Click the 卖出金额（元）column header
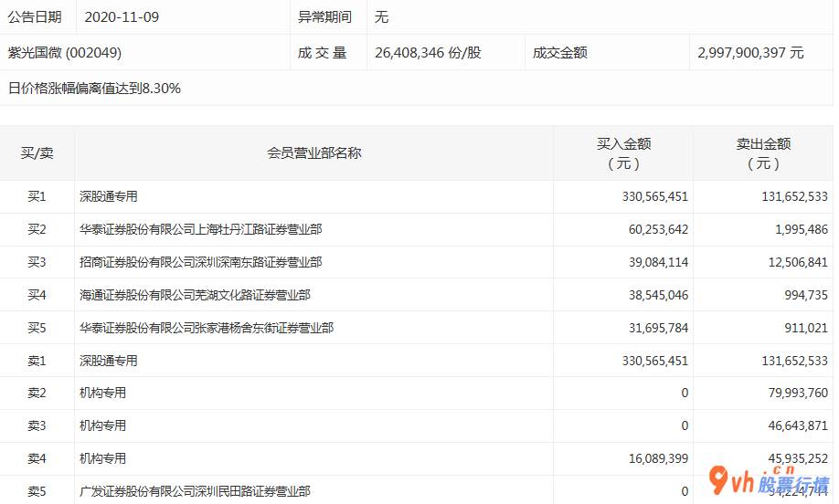This screenshot has height=504, width=839. click(763, 153)
